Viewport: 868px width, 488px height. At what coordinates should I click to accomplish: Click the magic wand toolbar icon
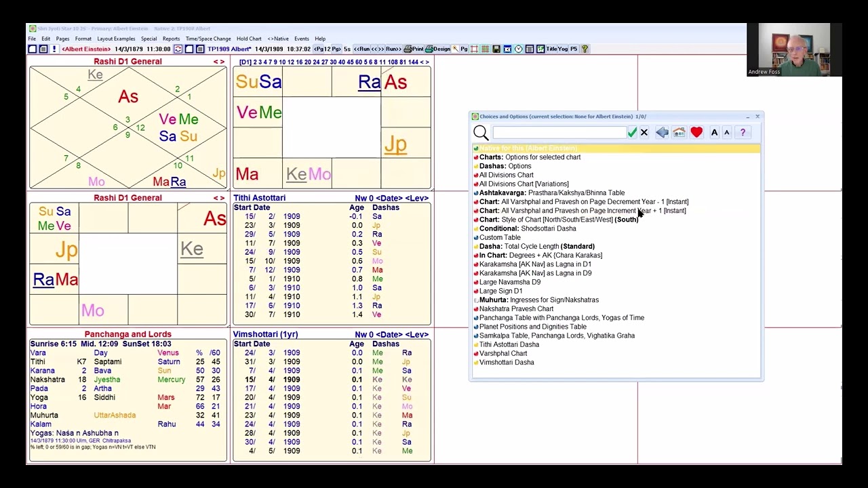tap(455, 49)
